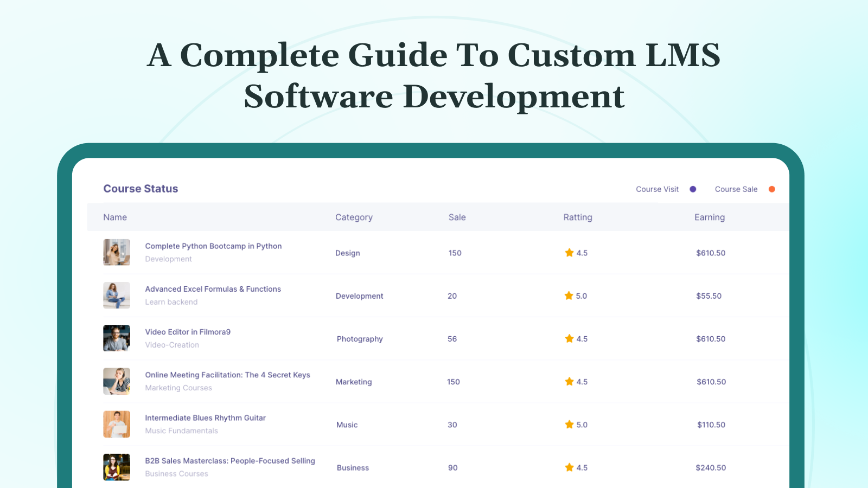This screenshot has width=868, height=488.
Task: Sort by the Sale column header
Action: point(457,217)
